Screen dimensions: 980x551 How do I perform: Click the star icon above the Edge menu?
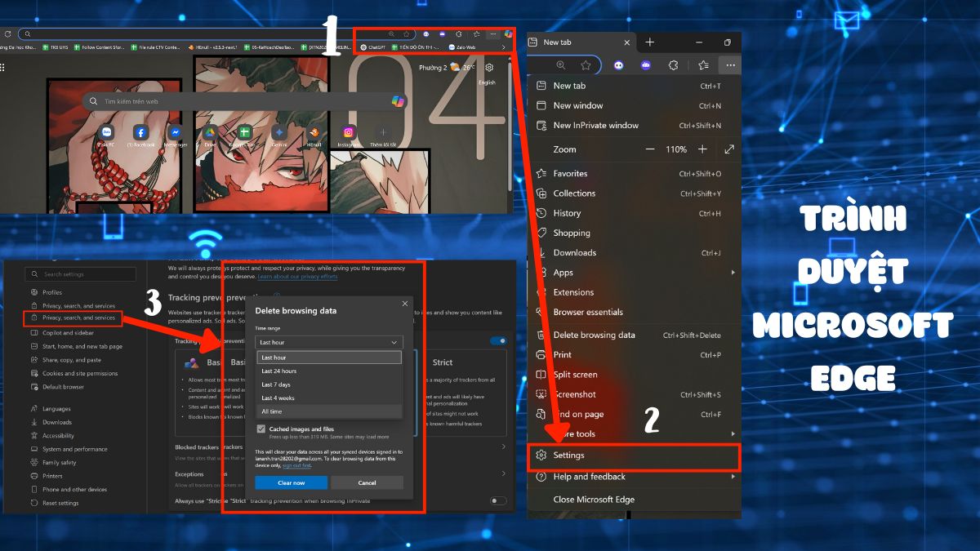[x=586, y=65]
